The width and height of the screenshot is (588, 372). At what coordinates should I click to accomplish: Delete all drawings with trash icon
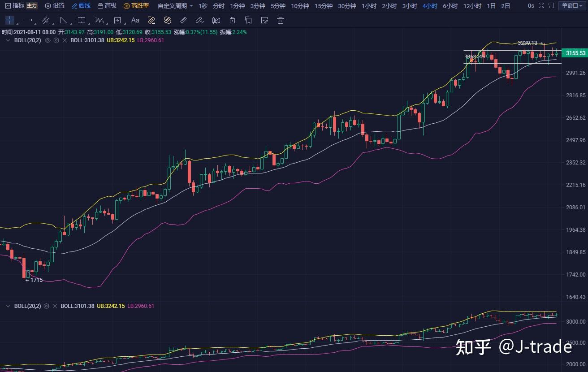280,20
